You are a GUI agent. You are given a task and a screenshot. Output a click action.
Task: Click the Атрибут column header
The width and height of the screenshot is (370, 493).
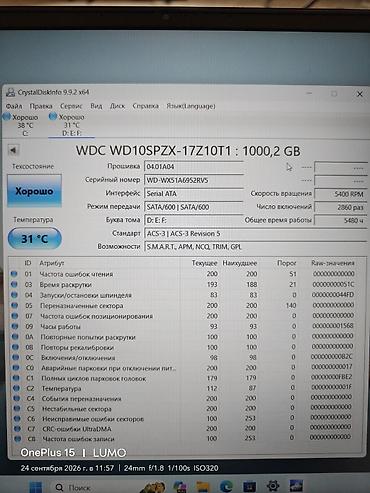pos(52,263)
